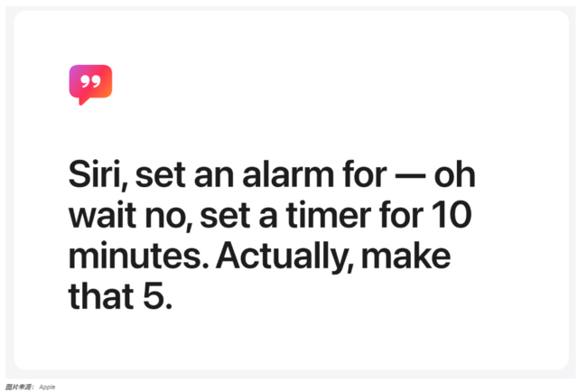Screen dimensions: 578x392
Task: Click the word "make" ending third line
Action: coord(406,256)
